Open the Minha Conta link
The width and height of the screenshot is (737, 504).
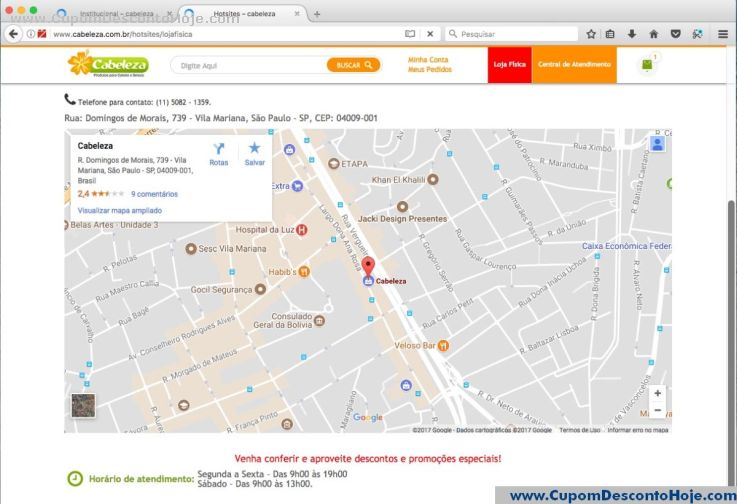coord(428,60)
